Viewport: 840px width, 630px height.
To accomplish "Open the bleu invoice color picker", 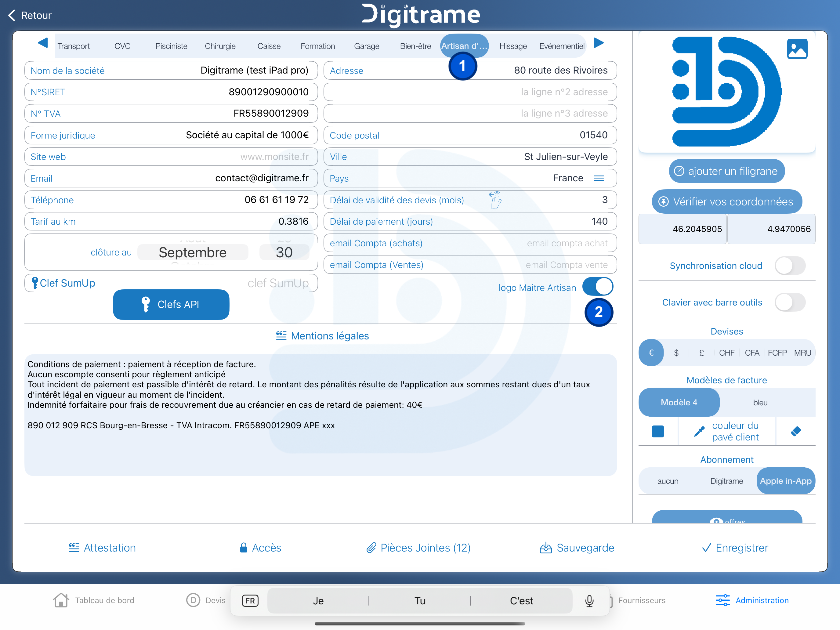I will [x=760, y=403].
